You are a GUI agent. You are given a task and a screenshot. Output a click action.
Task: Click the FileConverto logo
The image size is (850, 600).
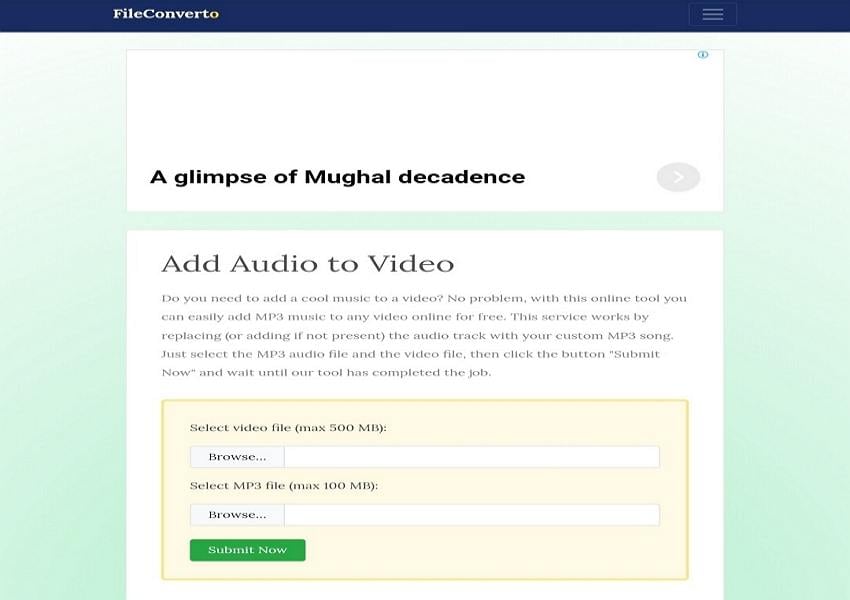pyautogui.click(x=166, y=14)
